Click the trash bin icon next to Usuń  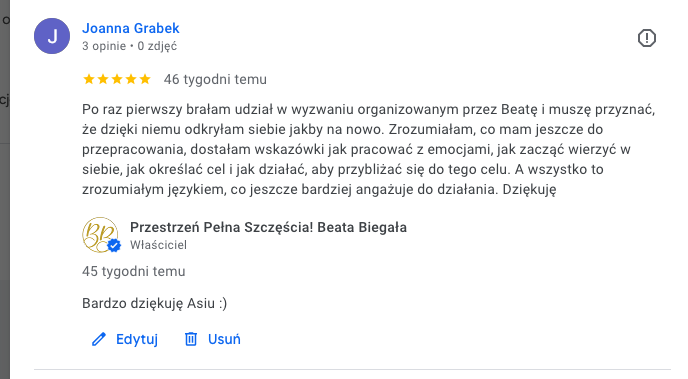(x=191, y=339)
